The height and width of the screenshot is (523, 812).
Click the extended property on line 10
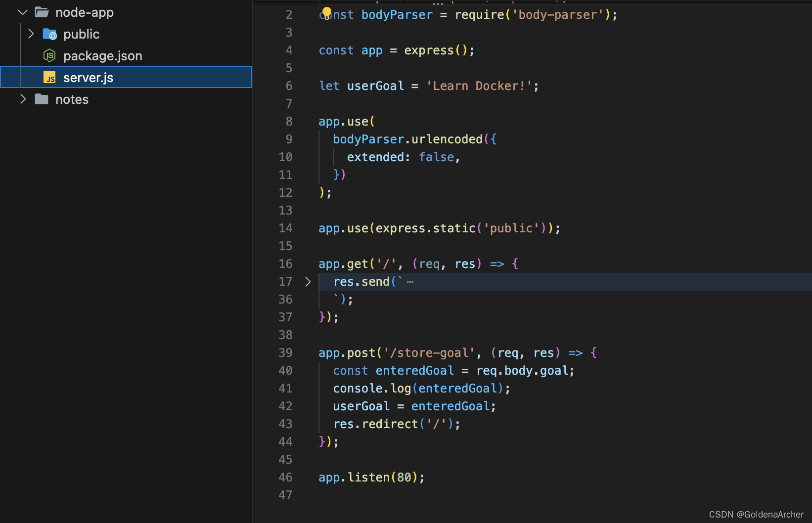click(375, 157)
